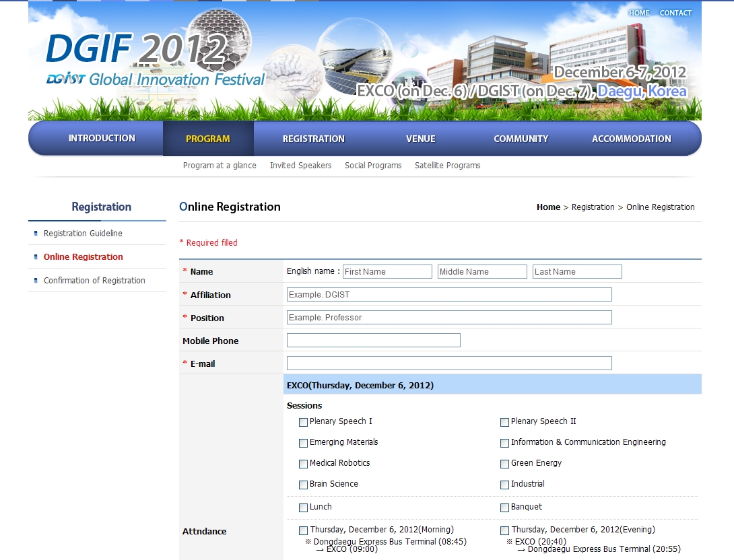
Task: Open the INTRODUCTION menu
Action: click(102, 138)
